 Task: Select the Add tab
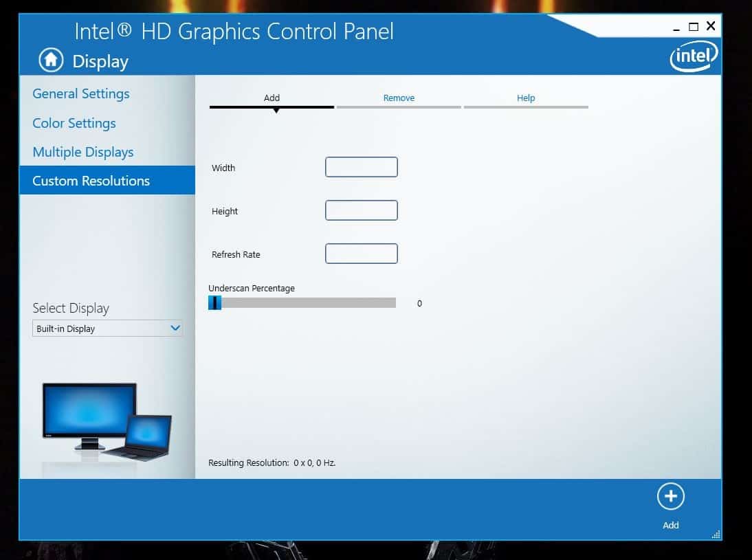272,98
